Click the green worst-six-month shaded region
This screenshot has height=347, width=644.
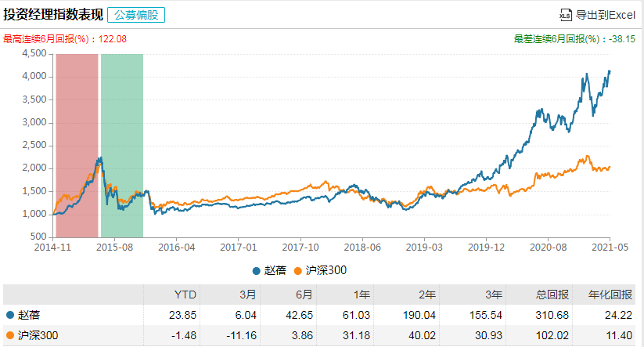pos(122,145)
